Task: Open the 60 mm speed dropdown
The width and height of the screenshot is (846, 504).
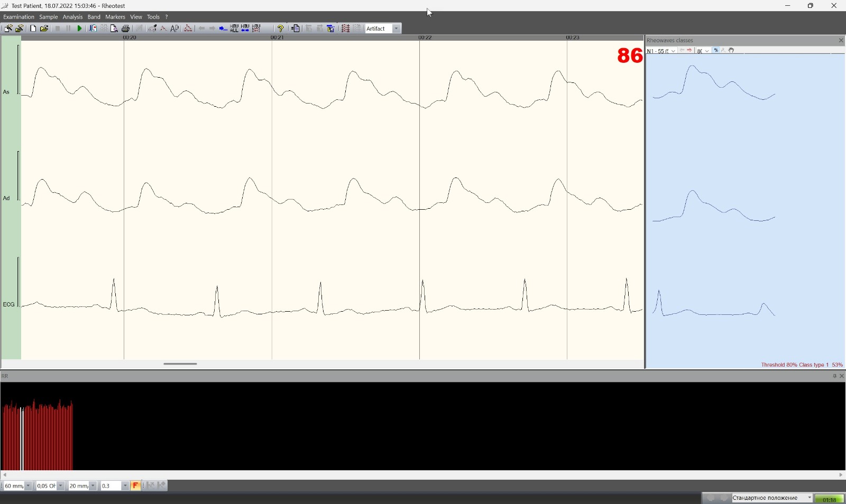Action: [28, 486]
